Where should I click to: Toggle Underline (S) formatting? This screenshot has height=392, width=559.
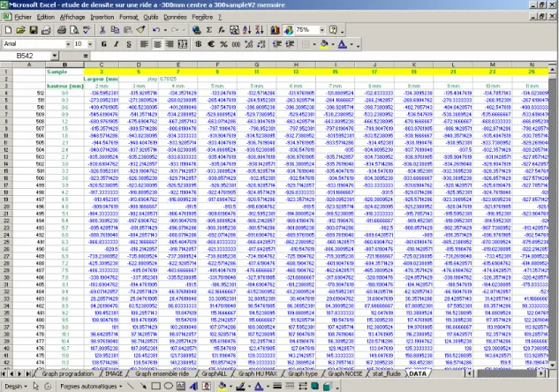pyautogui.click(x=129, y=44)
